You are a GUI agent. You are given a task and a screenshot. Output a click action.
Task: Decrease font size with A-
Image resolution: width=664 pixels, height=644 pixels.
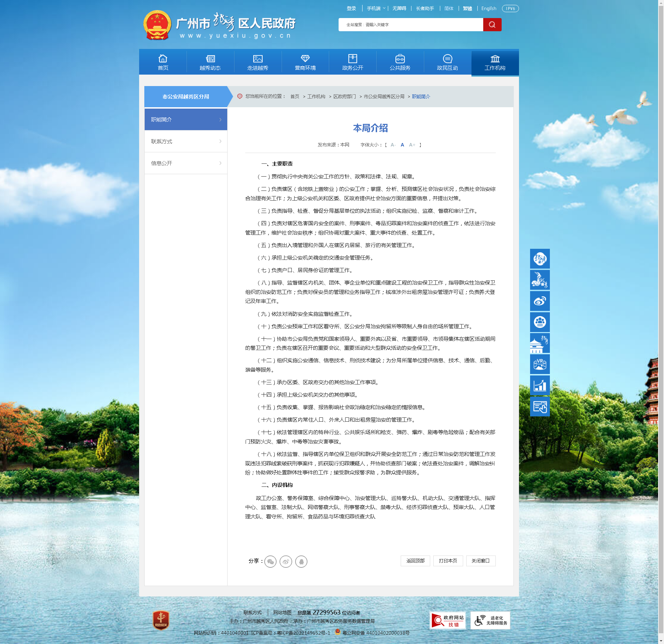point(393,145)
